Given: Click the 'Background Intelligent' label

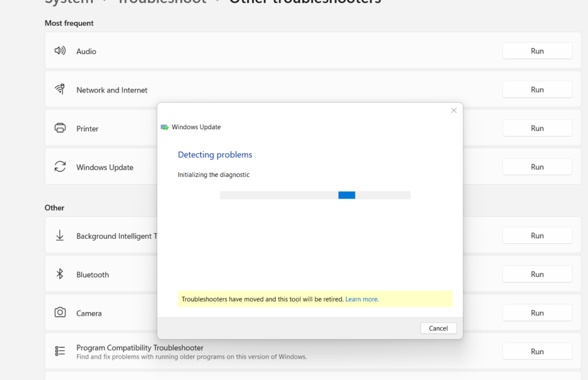Looking at the screenshot, I should 117,236.
